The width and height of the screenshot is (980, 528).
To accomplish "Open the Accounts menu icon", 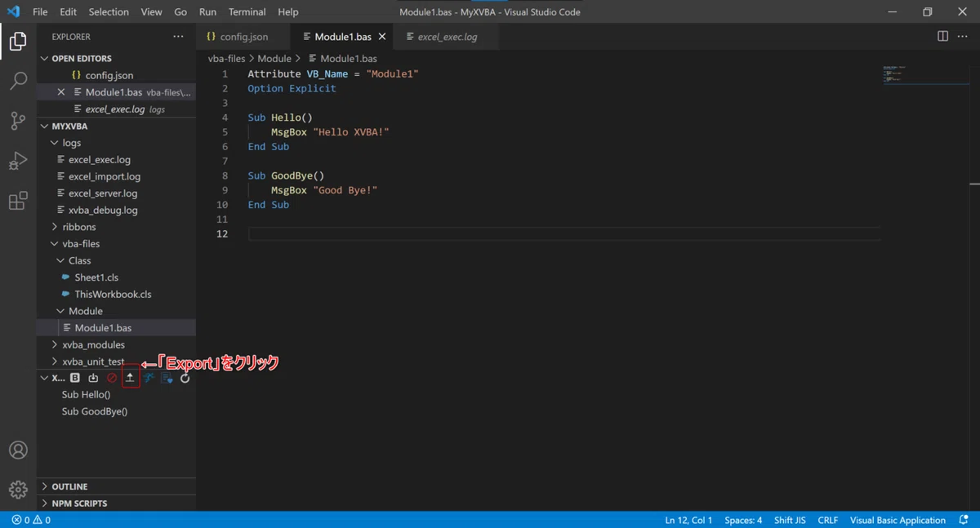I will click(18, 450).
